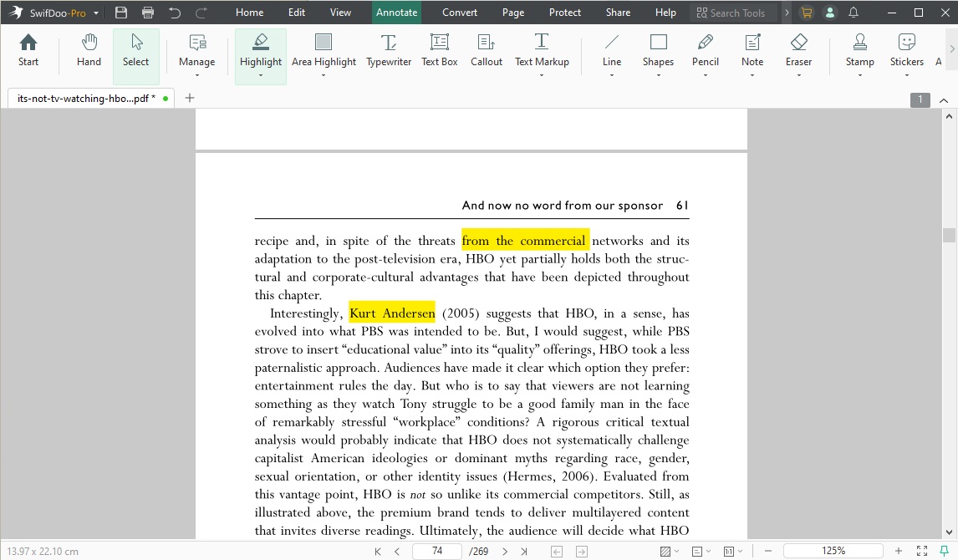The image size is (958, 560).
Task: Select the Pencil tool
Action: 705,51
